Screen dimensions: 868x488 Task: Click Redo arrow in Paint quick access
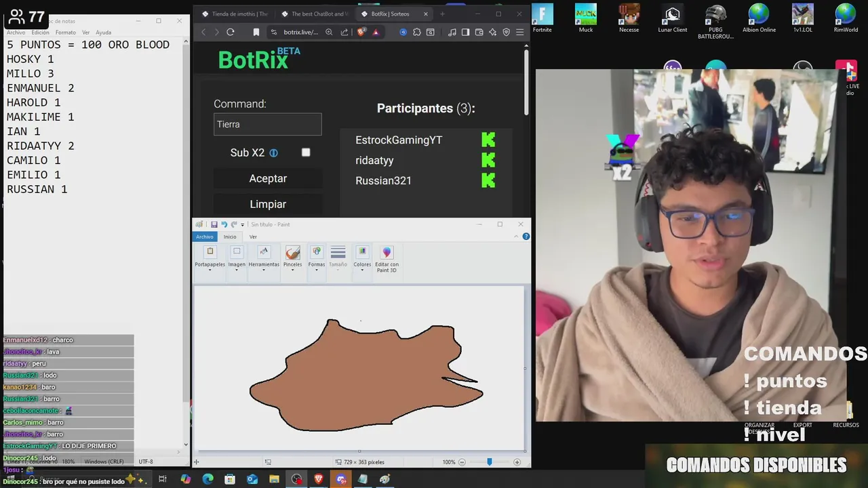point(234,224)
